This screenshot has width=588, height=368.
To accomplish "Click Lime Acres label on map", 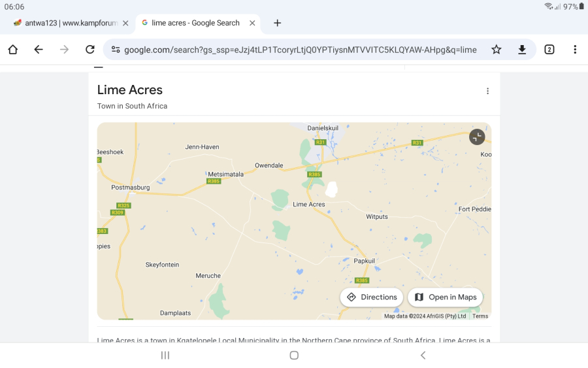I will tap(309, 205).
